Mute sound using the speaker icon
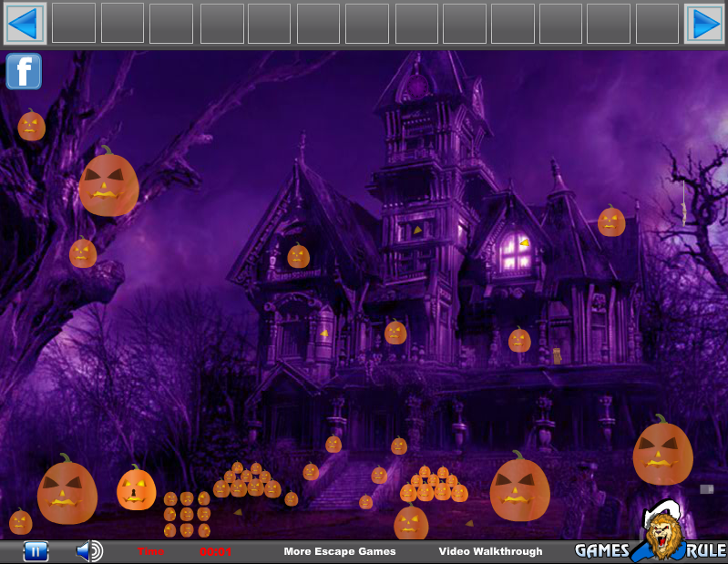The width and height of the screenshot is (728, 564). [89, 551]
